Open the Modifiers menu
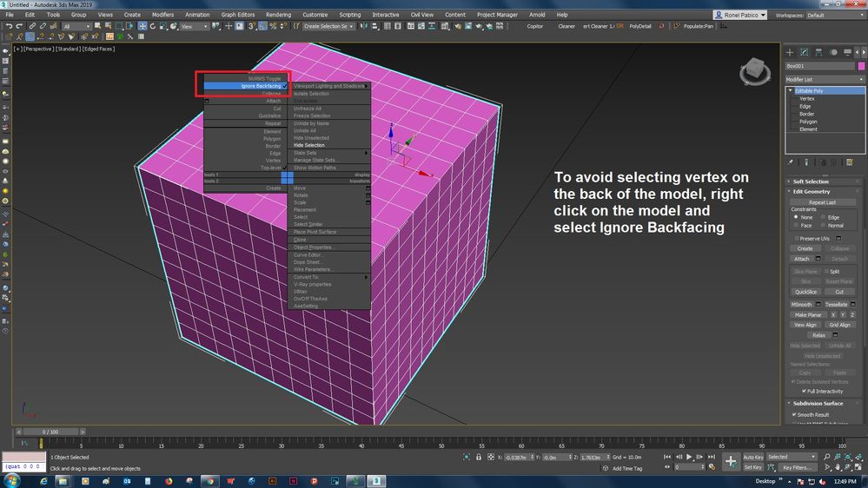Viewport: 868px width, 488px height. pyautogui.click(x=162, y=15)
